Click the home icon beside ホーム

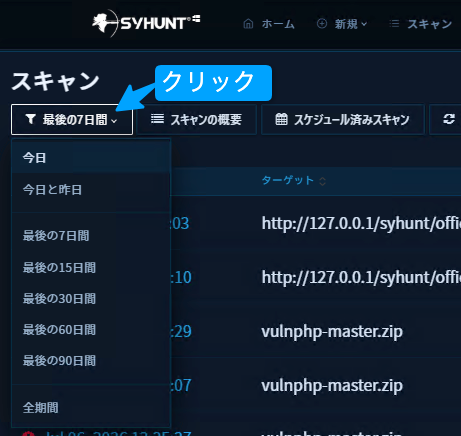click(248, 24)
